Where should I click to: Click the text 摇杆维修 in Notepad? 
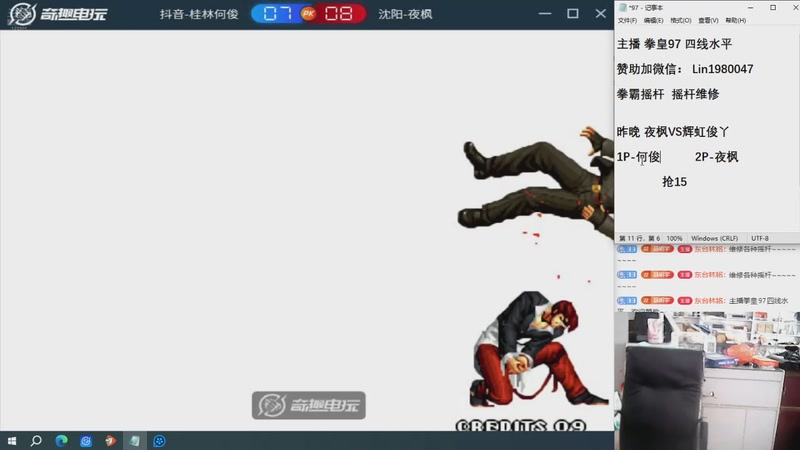(x=695, y=94)
